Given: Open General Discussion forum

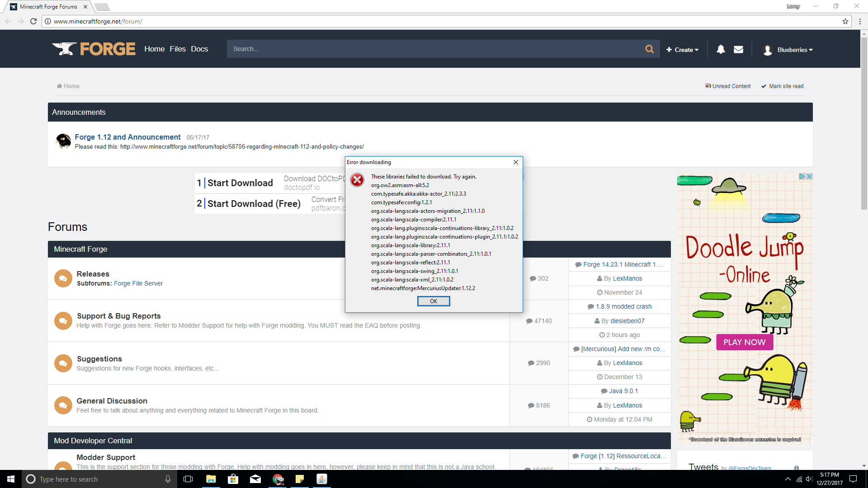Looking at the screenshot, I should pos(112,401).
